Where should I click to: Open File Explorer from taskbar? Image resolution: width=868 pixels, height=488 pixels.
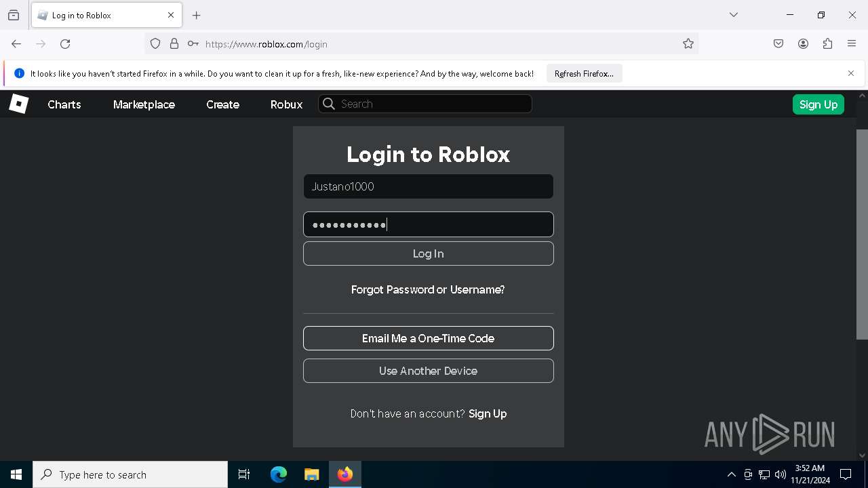pos(311,474)
